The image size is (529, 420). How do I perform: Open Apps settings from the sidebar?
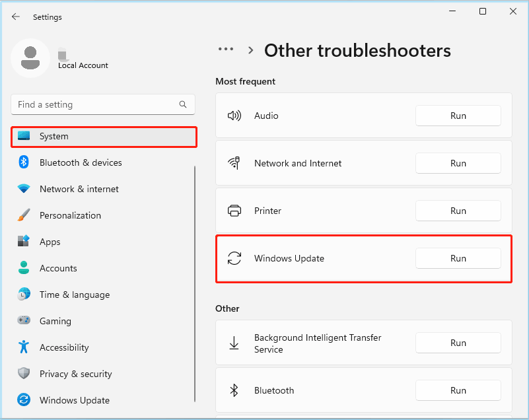point(50,242)
